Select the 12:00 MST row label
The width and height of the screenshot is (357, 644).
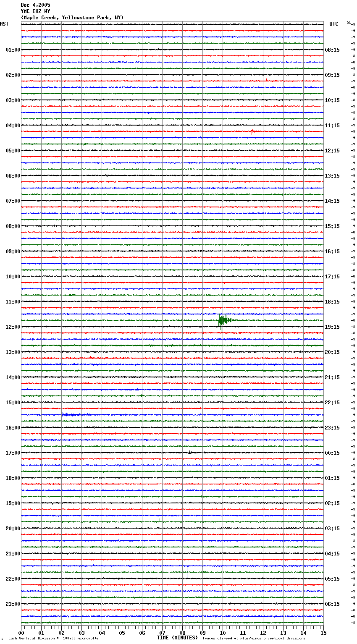pyautogui.click(x=13, y=327)
